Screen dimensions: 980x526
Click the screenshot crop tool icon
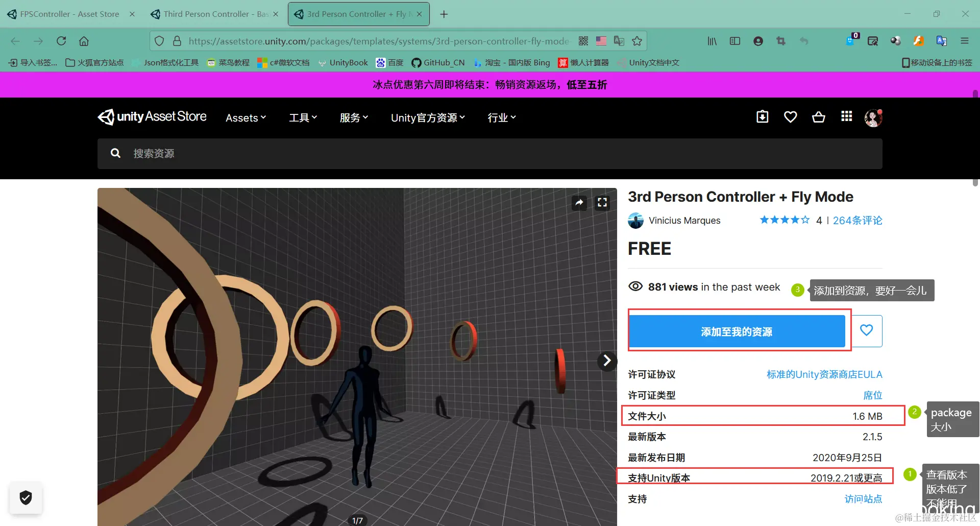781,41
